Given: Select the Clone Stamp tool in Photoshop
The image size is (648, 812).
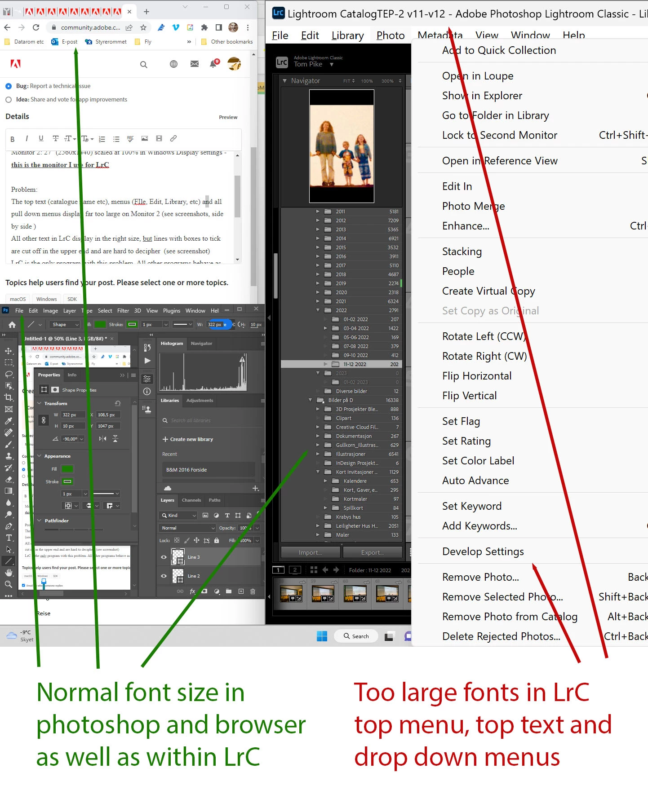Looking at the screenshot, I should click(x=9, y=456).
